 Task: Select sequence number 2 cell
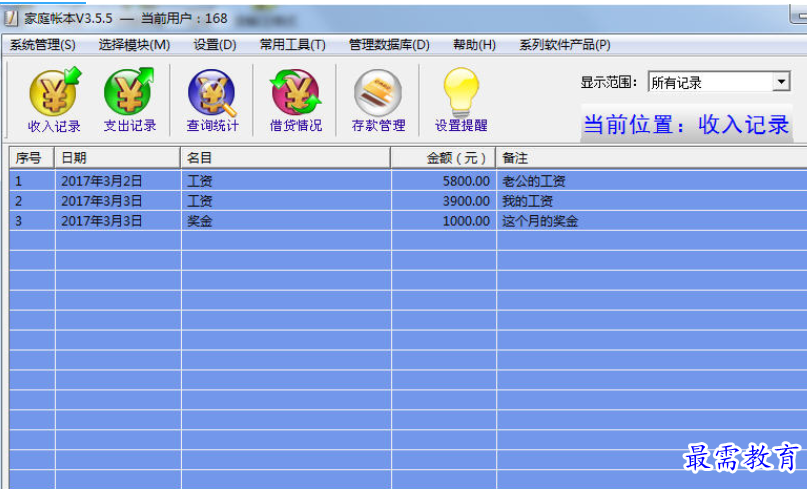pyautogui.click(x=32, y=201)
